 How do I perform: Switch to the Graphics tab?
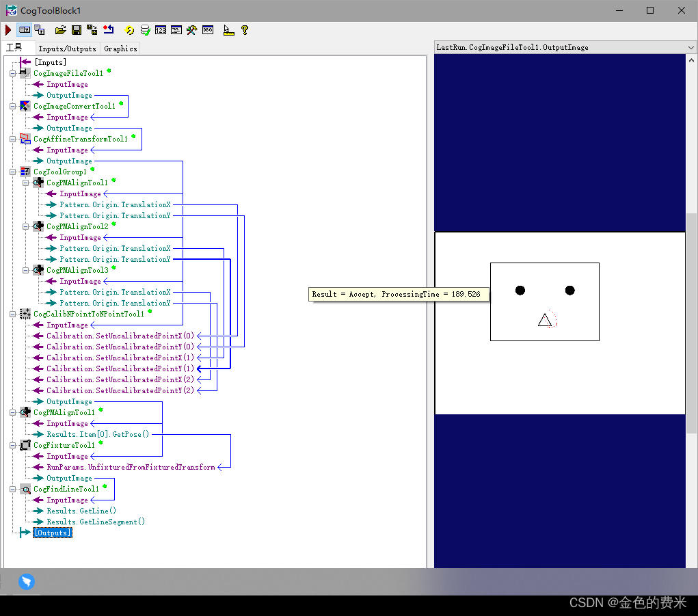120,49
